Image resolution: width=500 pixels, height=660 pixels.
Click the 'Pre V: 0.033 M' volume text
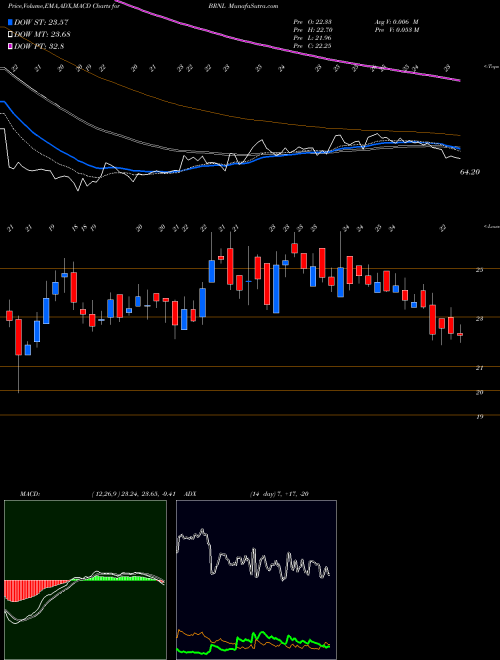396,29
